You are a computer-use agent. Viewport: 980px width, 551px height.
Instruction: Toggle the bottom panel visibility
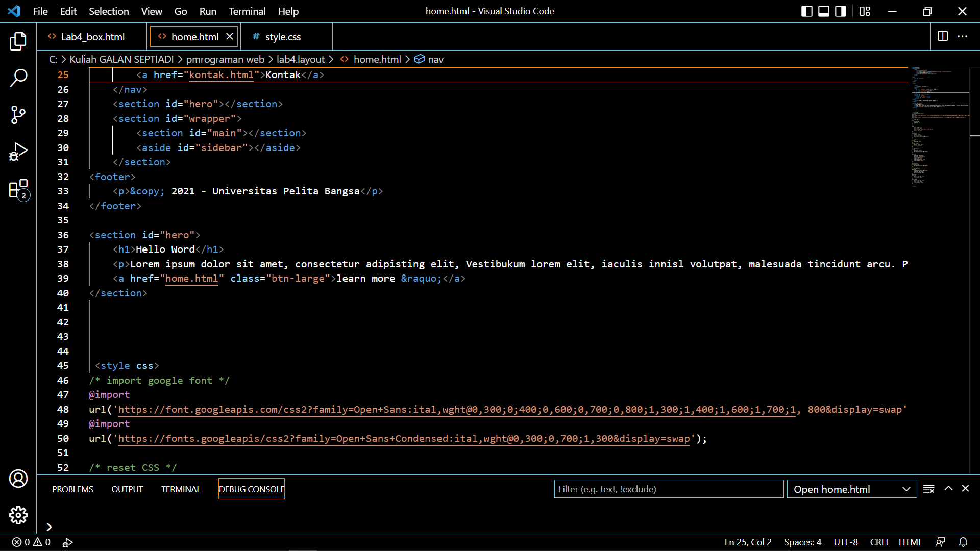823,11
